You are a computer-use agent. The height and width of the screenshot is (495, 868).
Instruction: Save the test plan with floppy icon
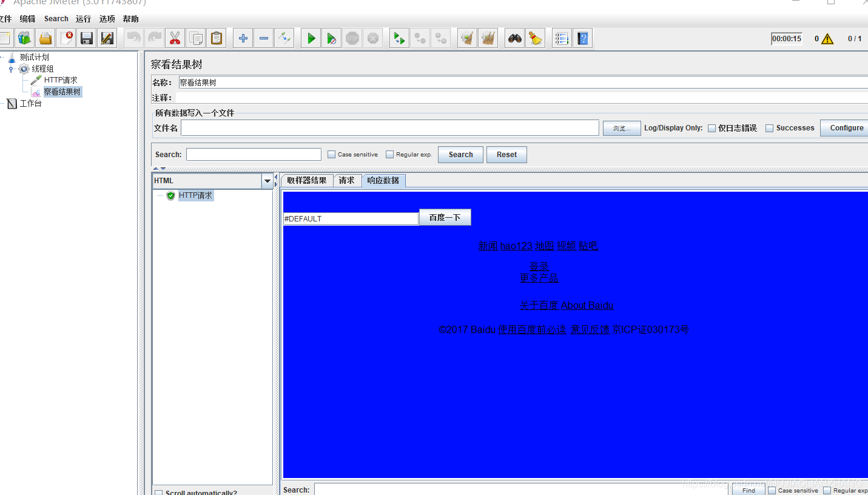(x=87, y=39)
